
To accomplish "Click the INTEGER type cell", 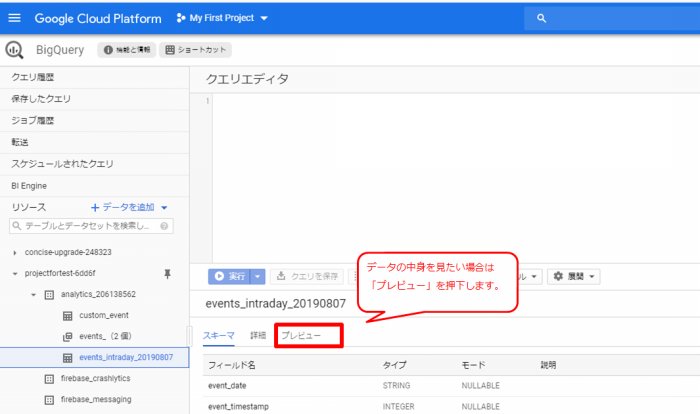I will point(399,406).
